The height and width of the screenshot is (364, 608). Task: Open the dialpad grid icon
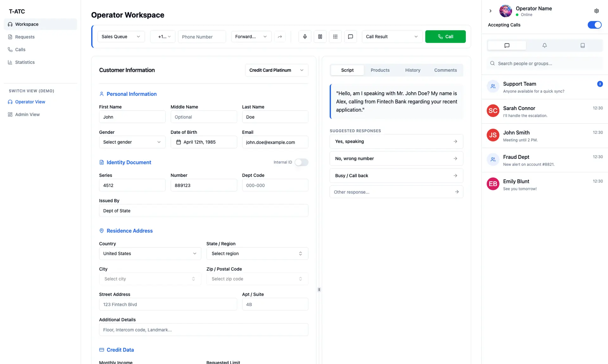click(x=335, y=37)
